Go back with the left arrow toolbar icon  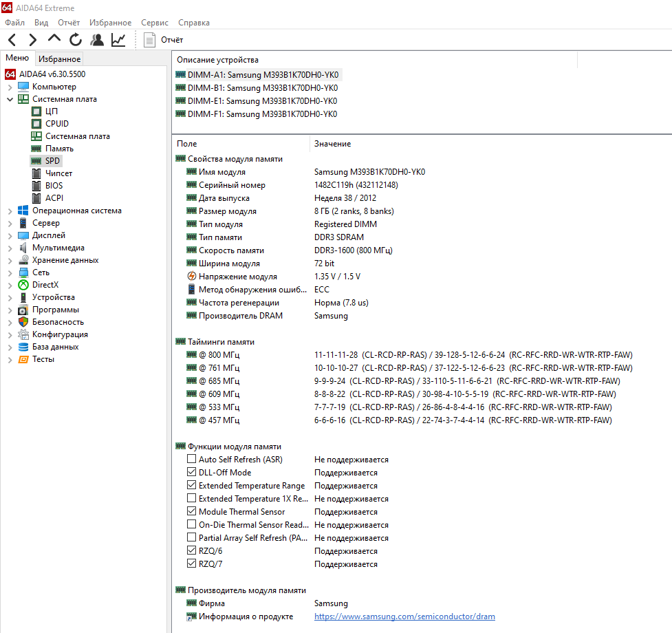(x=12, y=40)
